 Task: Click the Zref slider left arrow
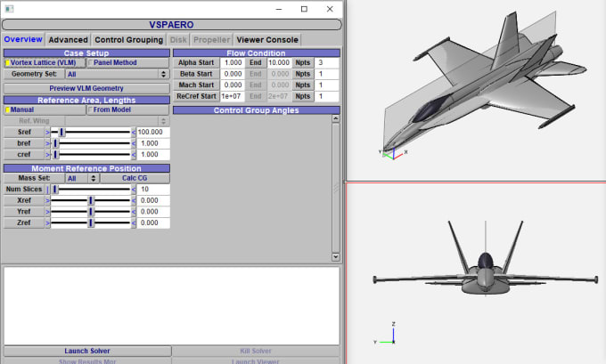coord(47,222)
